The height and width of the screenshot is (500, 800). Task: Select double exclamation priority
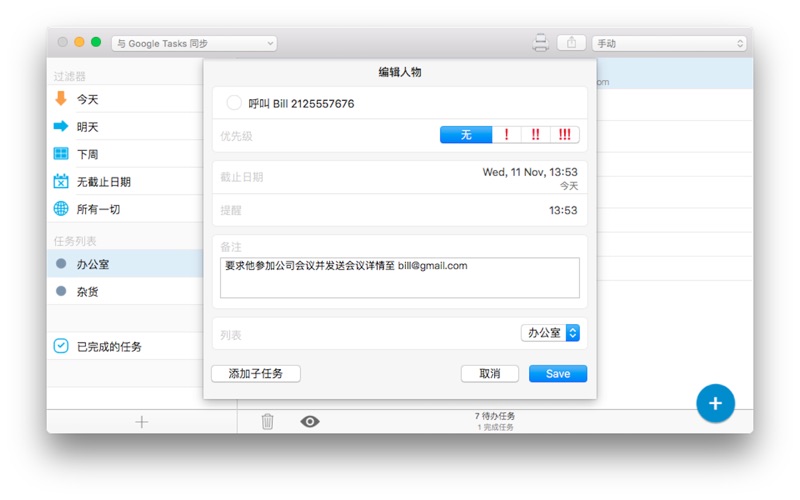tap(536, 135)
